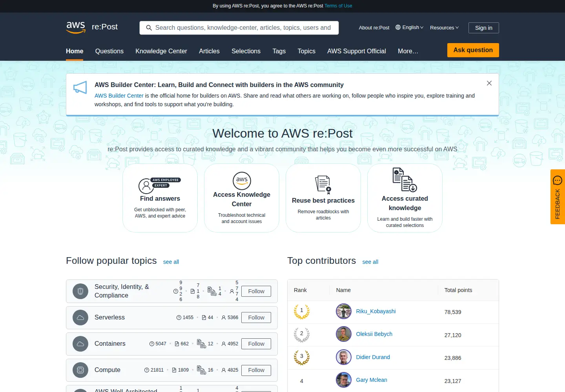Click the Sign in button
The height and width of the screenshot is (392, 565).
tap(484, 28)
